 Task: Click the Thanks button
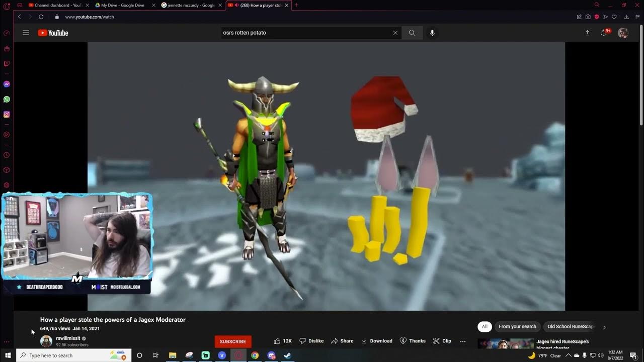pos(413,341)
